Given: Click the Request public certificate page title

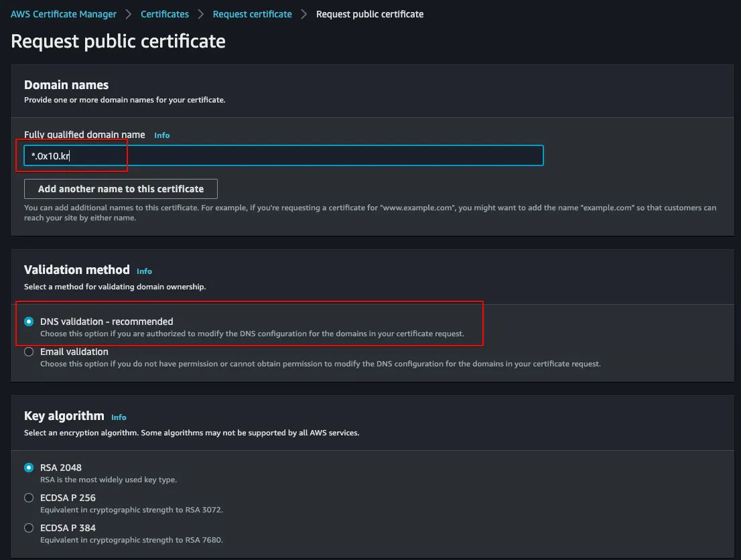Looking at the screenshot, I should tap(118, 42).
